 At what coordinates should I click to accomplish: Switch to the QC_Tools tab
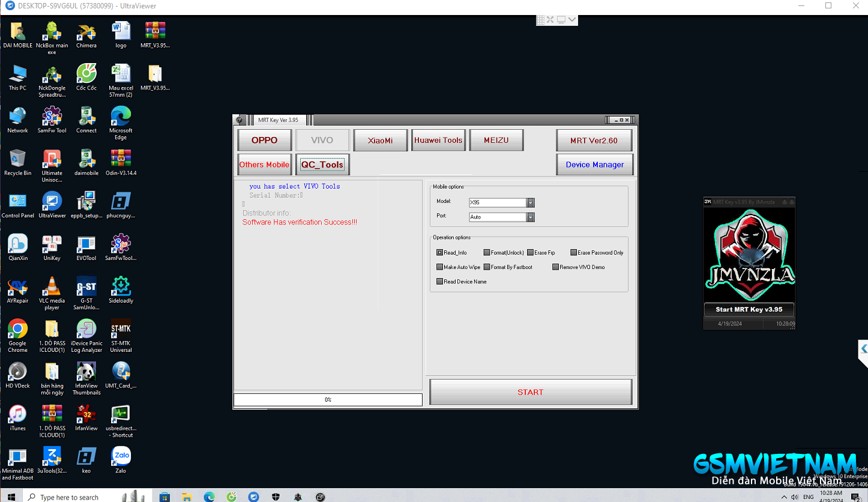point(322,165)
